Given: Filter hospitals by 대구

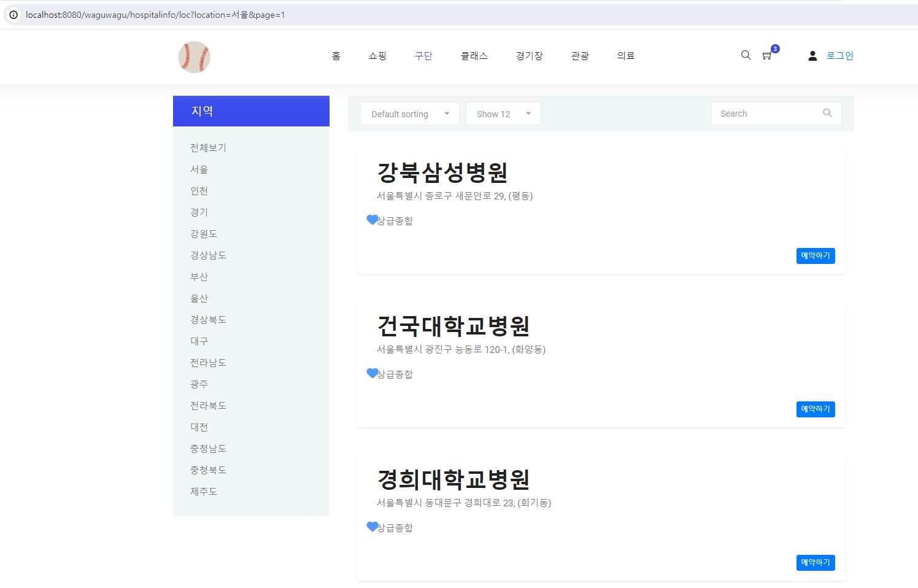Looking at the screenshot, I should pos(199,341).
